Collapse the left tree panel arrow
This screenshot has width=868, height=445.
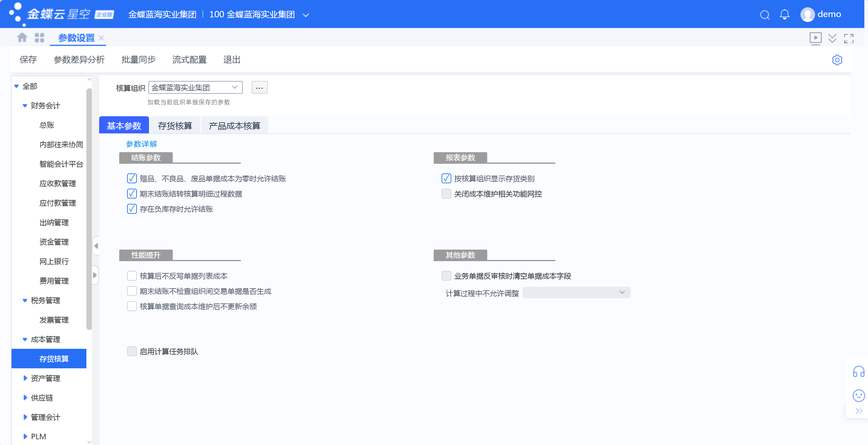coord(96,246)
